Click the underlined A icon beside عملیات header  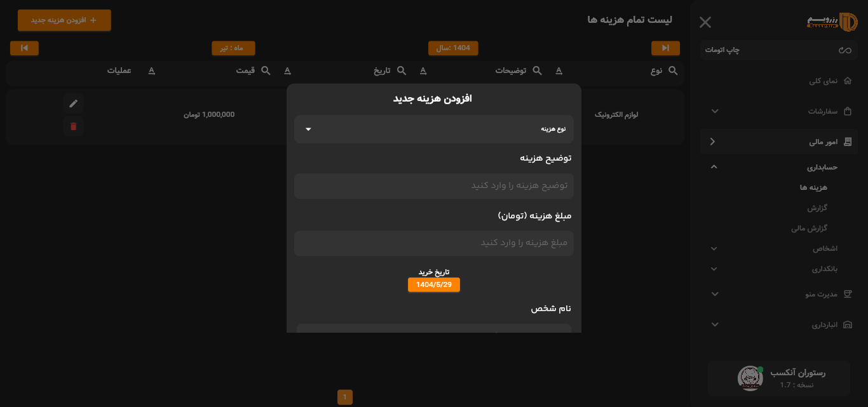[151, 70]
